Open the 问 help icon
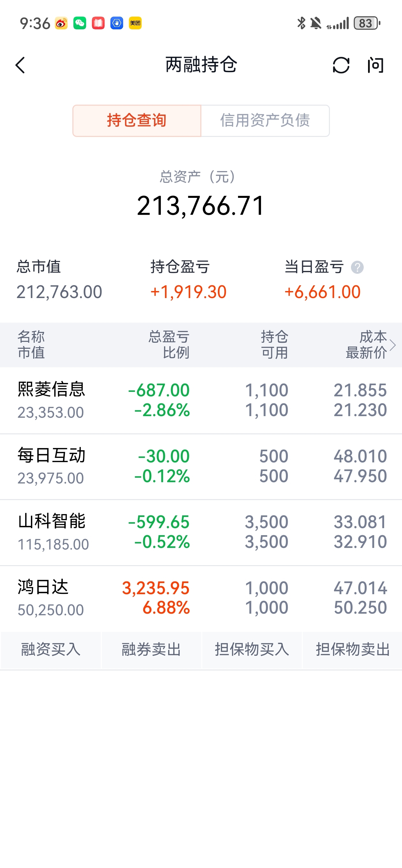This screenshot has width=402, height=868. click(x=376, y=65)
